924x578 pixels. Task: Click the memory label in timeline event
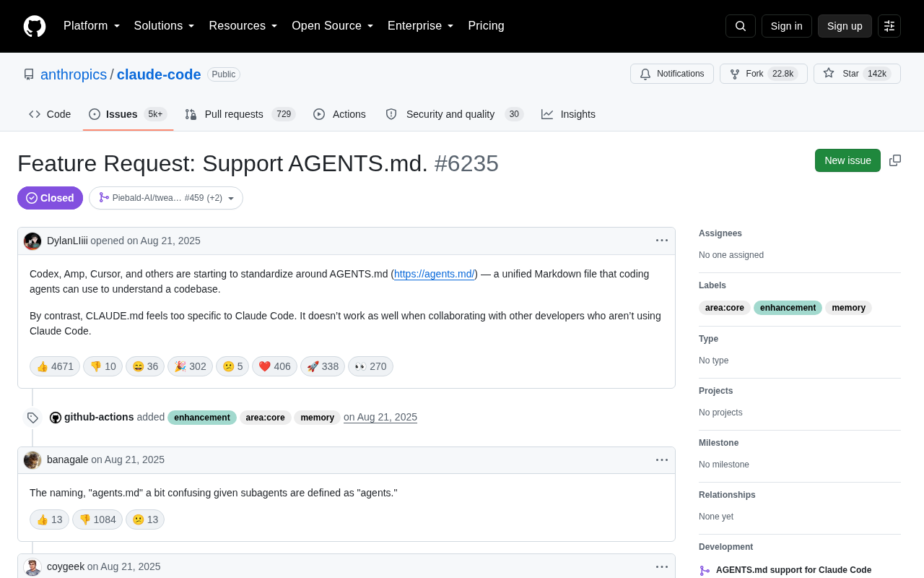click(317, 418)
